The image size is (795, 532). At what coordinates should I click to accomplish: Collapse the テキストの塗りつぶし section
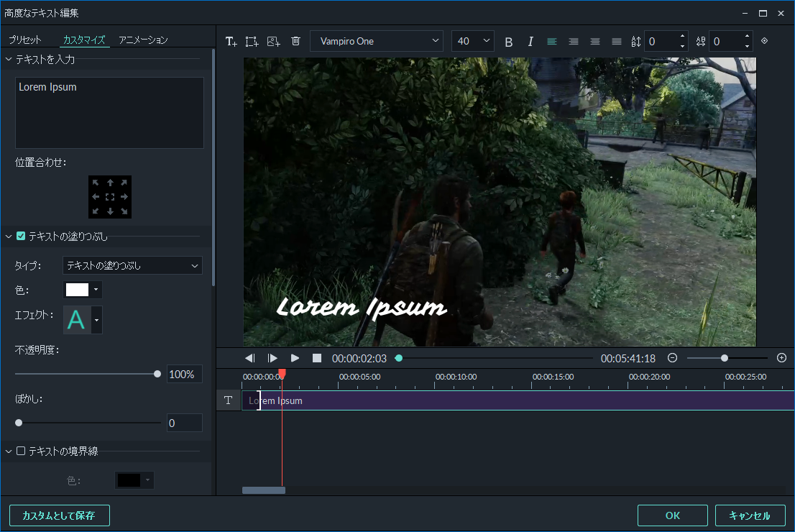pyautogui.click(x=9, y=237)
